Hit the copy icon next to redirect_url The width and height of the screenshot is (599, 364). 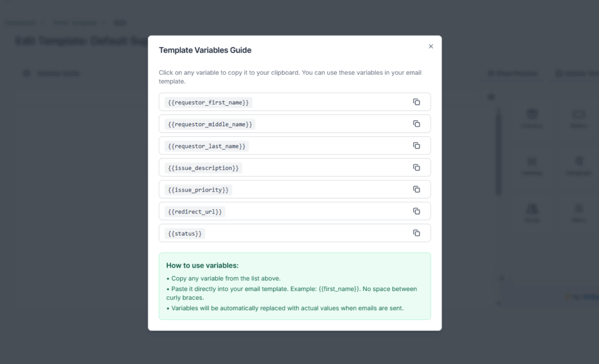pyautogui.click(x=416, y=211)
